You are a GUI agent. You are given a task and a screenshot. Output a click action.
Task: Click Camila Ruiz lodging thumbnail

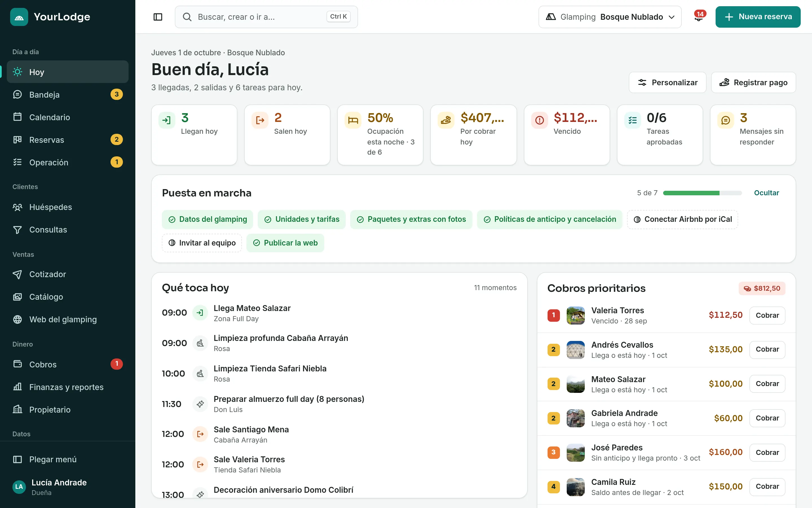click(x=575, y=487)
